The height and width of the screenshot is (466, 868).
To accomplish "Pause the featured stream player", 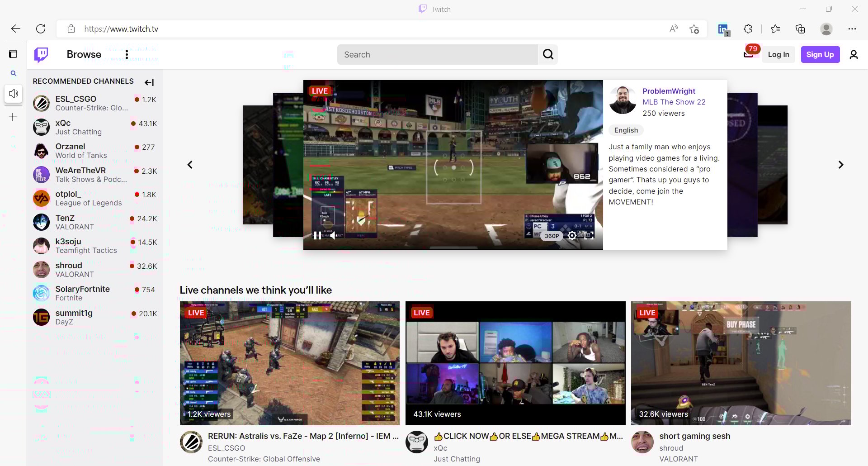I will click(x=317, y=235).
